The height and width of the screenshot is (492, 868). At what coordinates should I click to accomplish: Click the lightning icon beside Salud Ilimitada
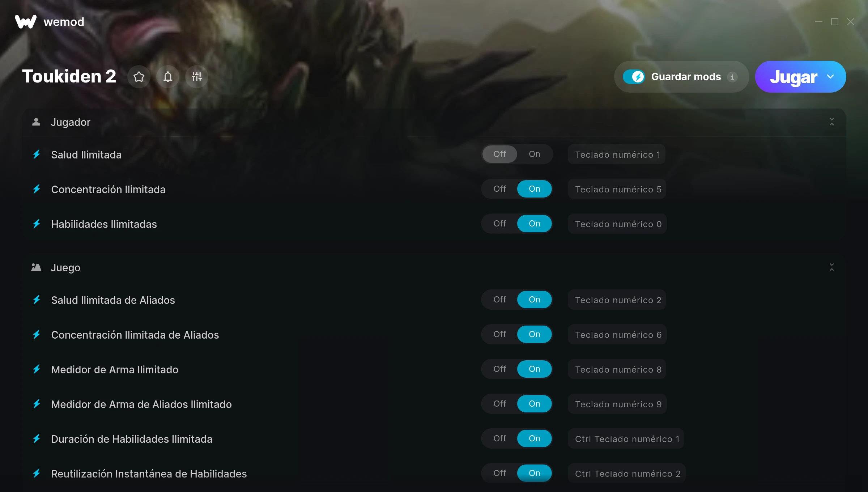click(x=37, y=154)
